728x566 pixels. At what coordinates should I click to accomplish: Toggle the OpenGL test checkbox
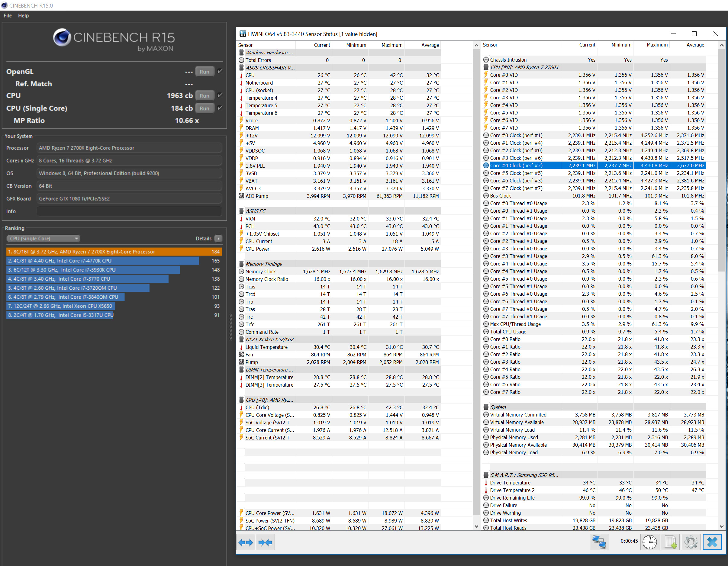pos(220,71)
